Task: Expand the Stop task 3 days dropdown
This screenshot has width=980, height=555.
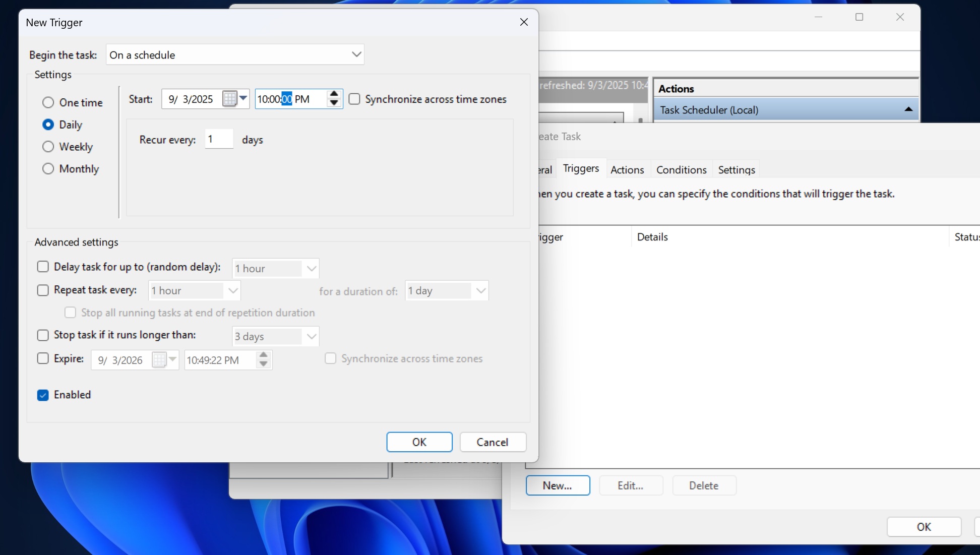Action: [x=312, y=336]
